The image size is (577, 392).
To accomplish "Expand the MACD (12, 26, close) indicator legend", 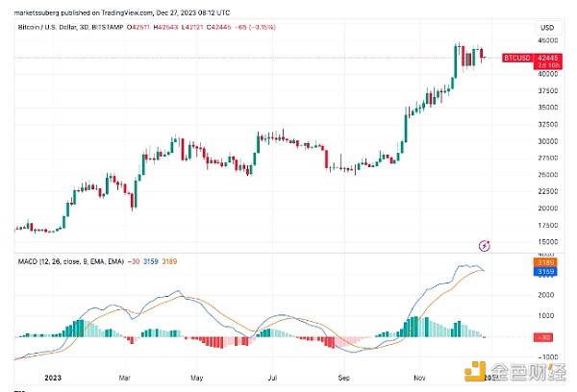I will 57,260.
